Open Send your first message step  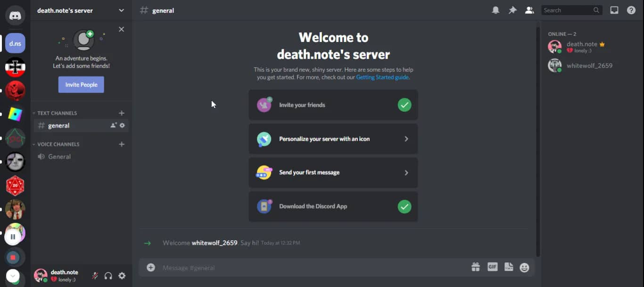point(333,172)
